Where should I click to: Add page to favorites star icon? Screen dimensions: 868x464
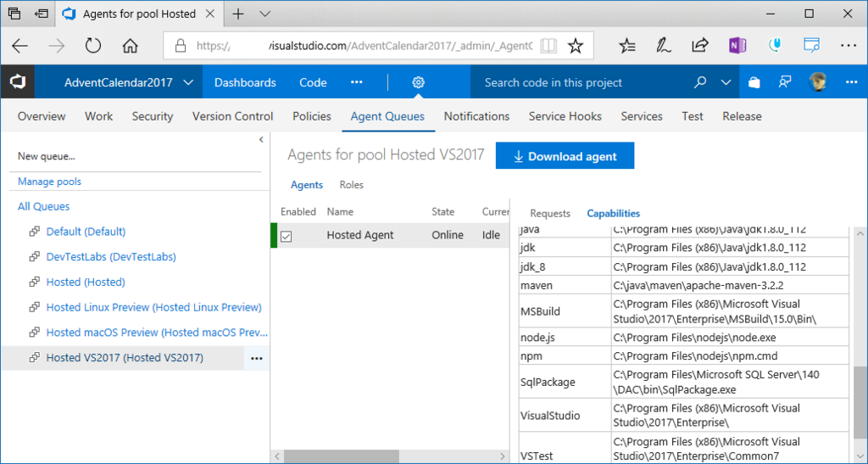point(576,46)
